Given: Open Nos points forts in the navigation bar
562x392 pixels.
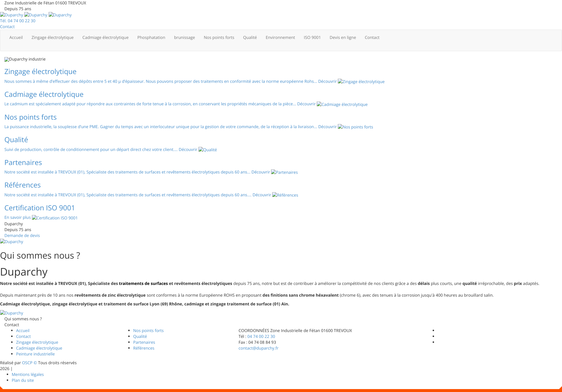Looking at the screenshot, I should [219, 37].
